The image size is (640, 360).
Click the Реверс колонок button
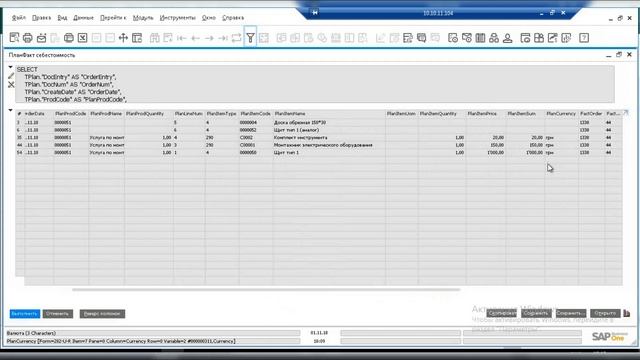102,313
